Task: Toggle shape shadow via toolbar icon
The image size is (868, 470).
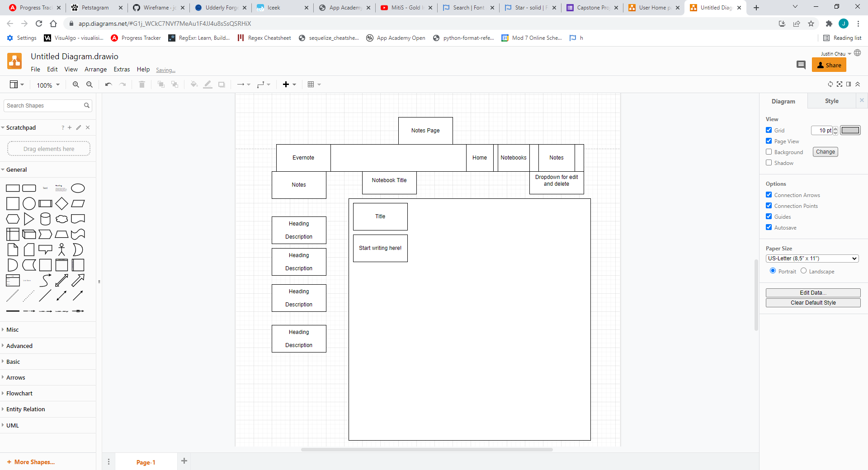Action: (222, 84)
